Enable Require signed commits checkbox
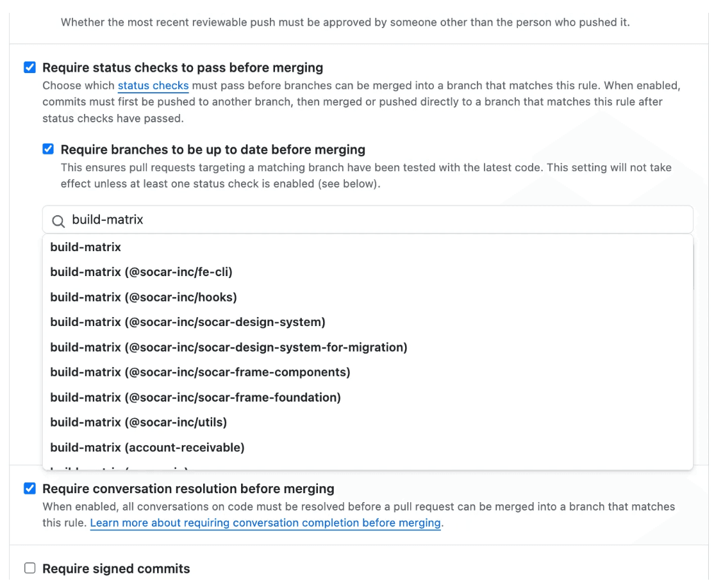 [x=30, y=568]
